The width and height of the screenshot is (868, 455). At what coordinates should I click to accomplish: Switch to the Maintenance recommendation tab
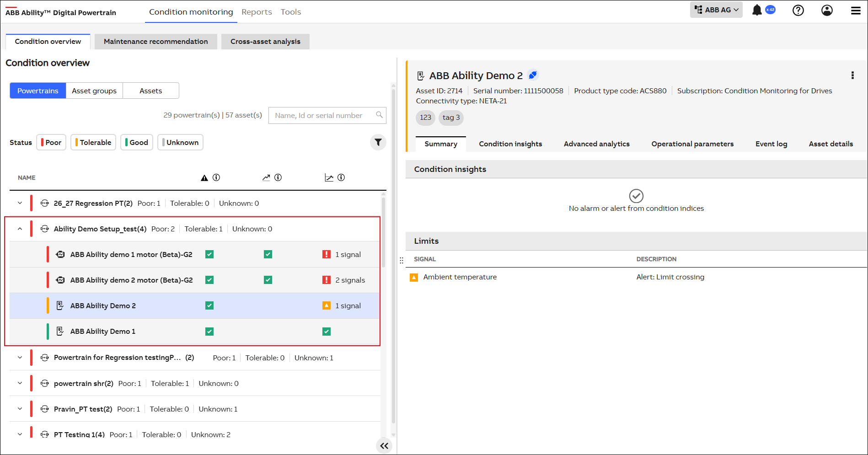click(x=155, y=42)
